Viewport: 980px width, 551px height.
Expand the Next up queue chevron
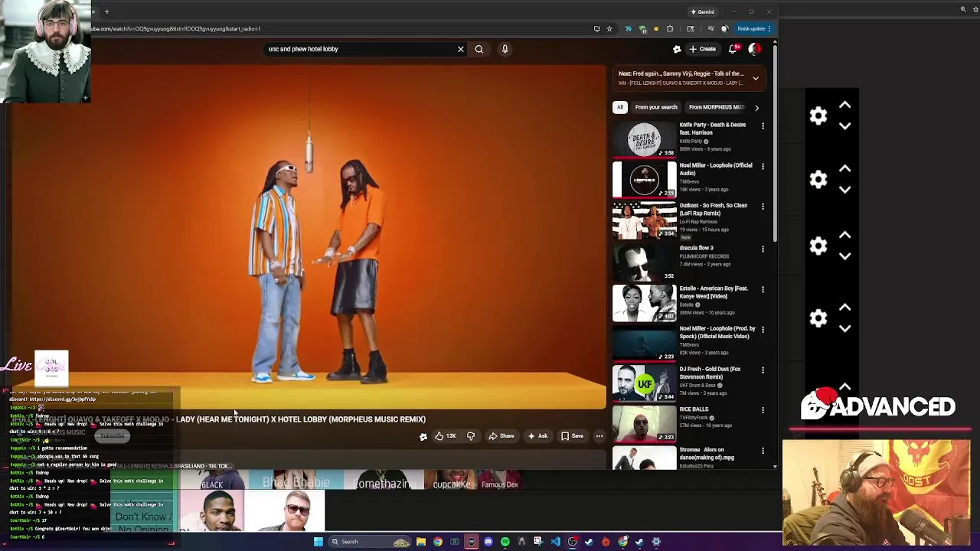(x=755, y=78)
